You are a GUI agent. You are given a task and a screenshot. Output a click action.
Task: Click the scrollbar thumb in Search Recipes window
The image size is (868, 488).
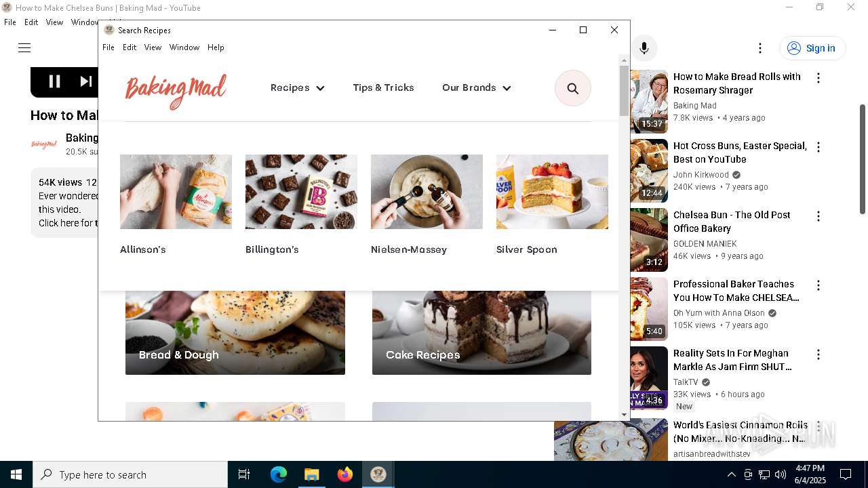pyautogui.click(x=624, y=91)
